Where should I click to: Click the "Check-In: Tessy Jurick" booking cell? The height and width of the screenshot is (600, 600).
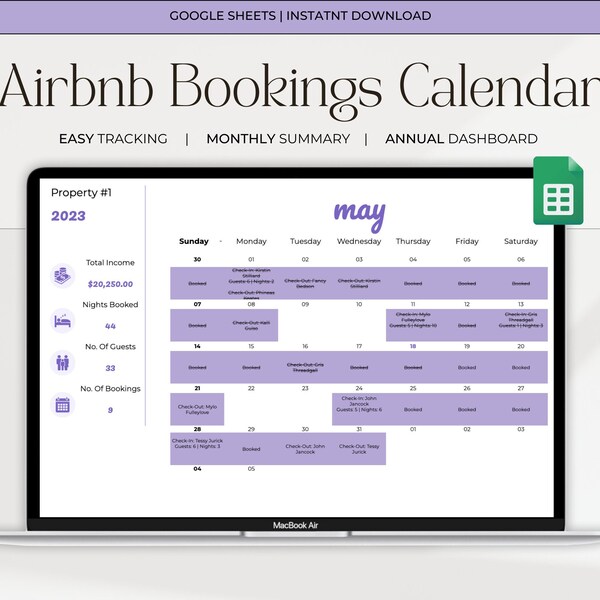[x=197, y=448]
